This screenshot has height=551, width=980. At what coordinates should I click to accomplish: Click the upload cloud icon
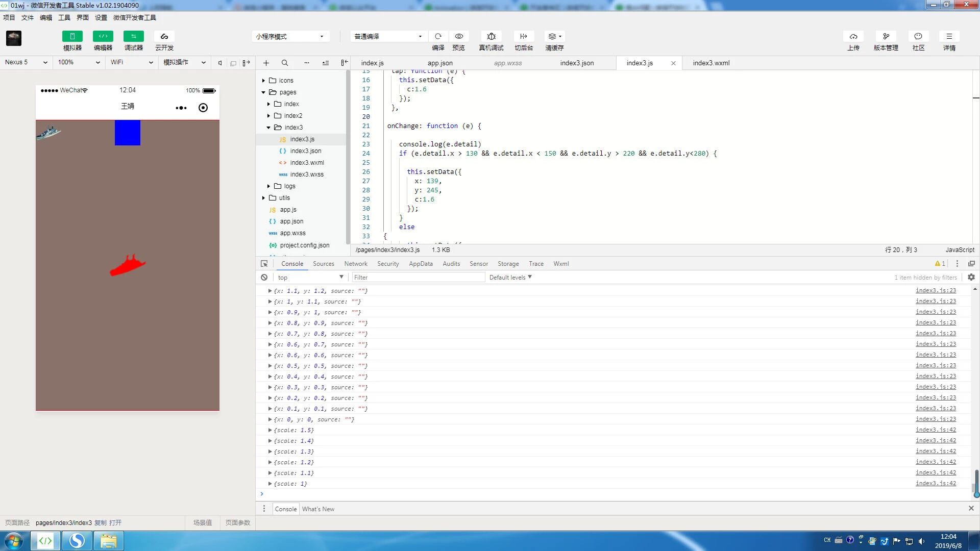(853, 36)
